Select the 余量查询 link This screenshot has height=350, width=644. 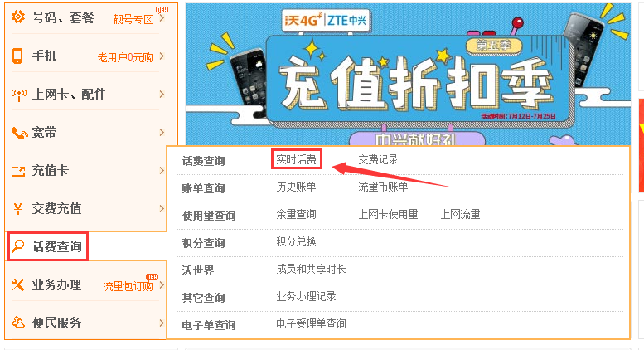[296, 214]
